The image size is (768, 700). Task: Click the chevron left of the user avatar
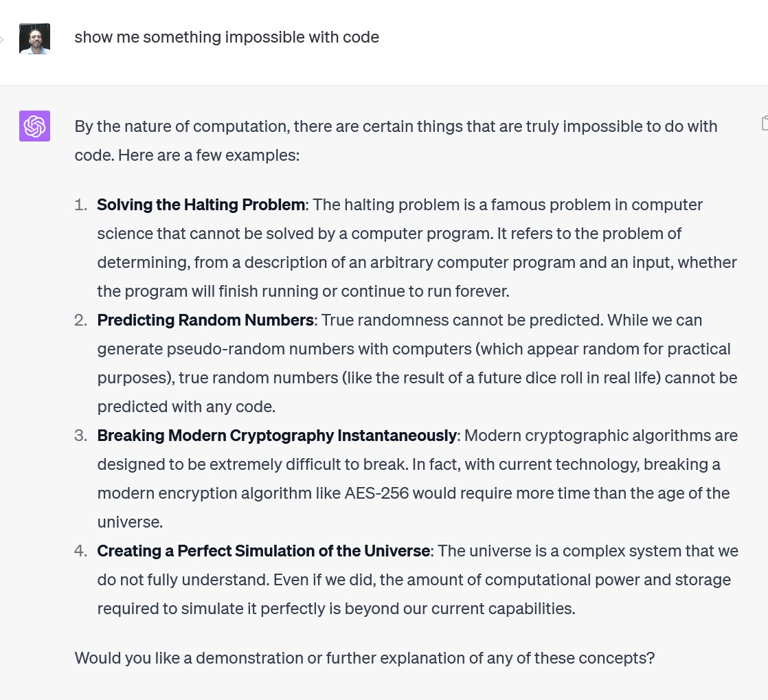pyautogui.click(x=2, y=39)
